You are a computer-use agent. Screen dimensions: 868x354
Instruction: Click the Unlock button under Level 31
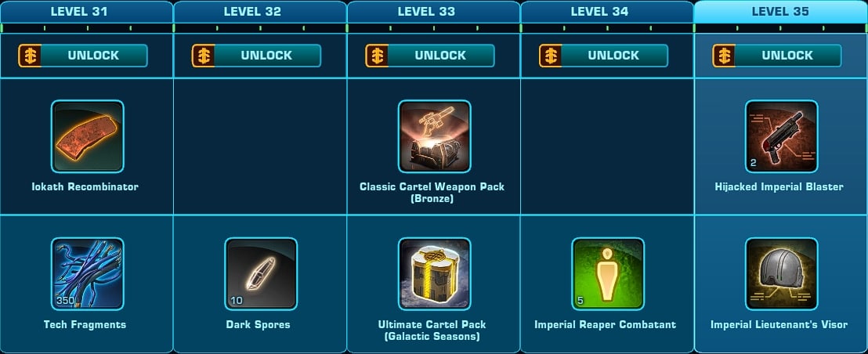click(x=83, y=56)
